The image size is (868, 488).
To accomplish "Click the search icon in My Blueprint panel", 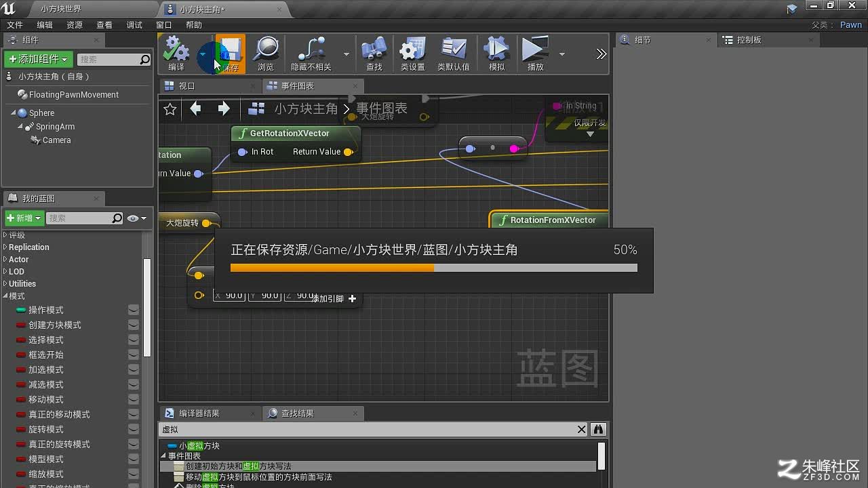I will tap(117, 218).
